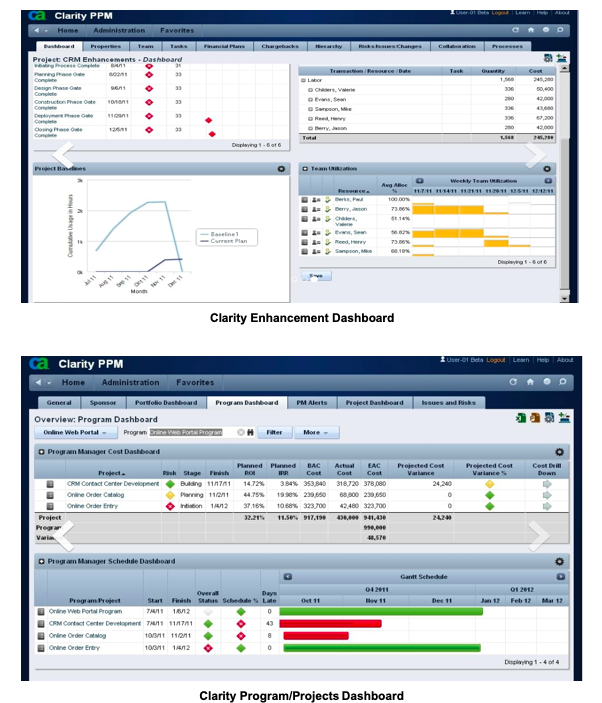602x703 pixels.
Task: Export Program Dashboard to PowerPoint
Action: (x=535, y=417)
